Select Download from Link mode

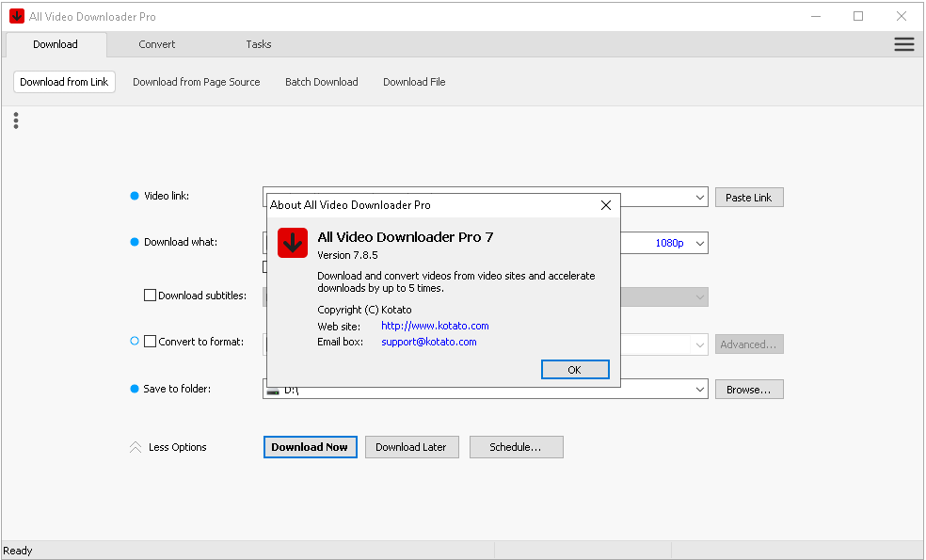point(64,82)
